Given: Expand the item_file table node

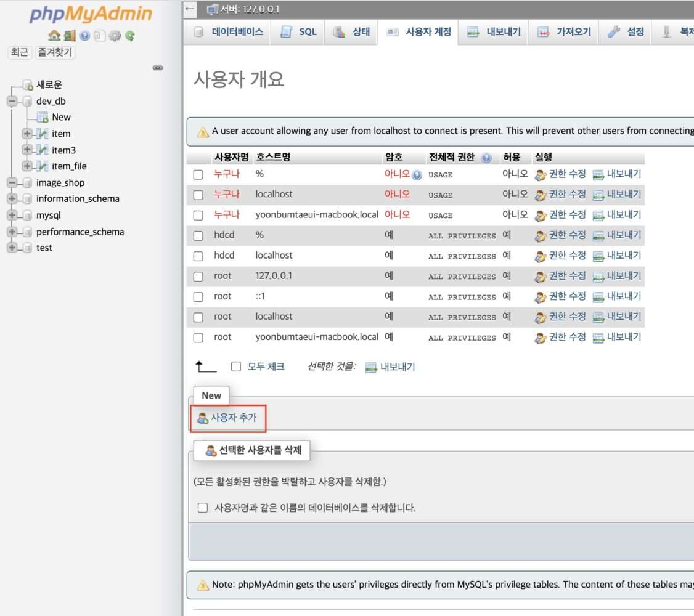Looking at the screenshot, I should pyautogui.click(x=27, y=166).
